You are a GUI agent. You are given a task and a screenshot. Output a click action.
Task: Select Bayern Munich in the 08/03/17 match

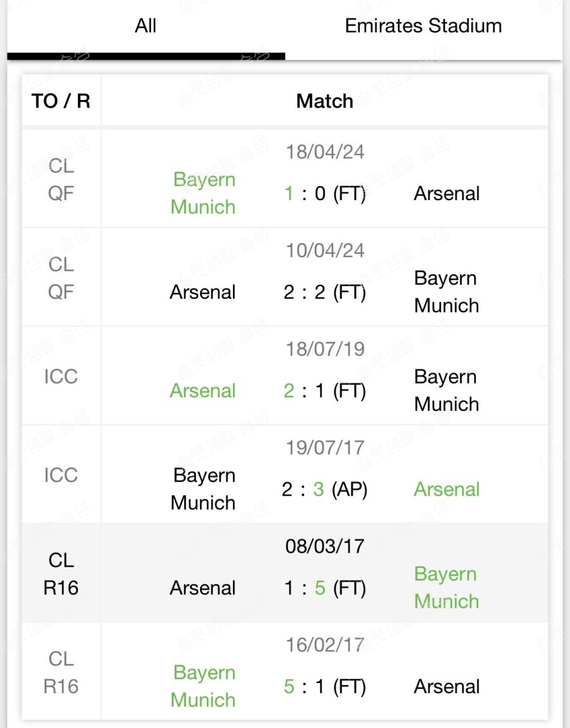pyautogui.click(x=446, y=587)
